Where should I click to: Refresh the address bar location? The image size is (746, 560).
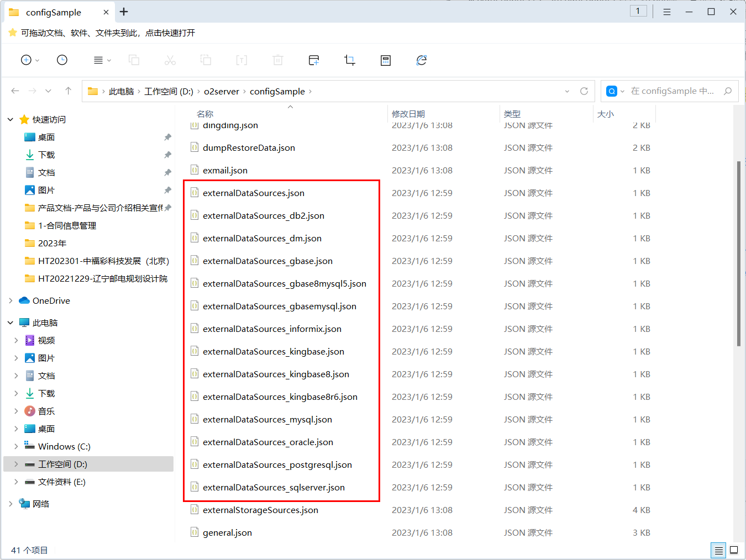pyautogui.click(x=584, y=91)
